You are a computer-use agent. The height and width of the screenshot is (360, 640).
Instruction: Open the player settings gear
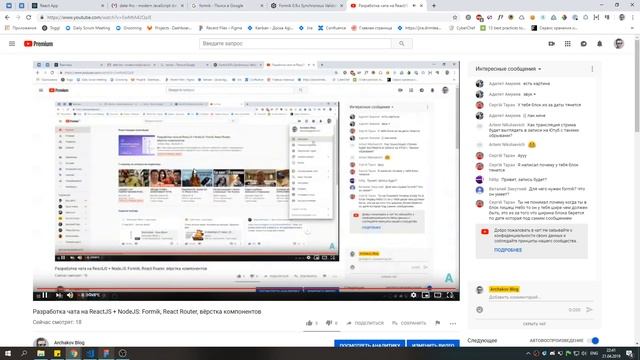(x=413, y=295)
